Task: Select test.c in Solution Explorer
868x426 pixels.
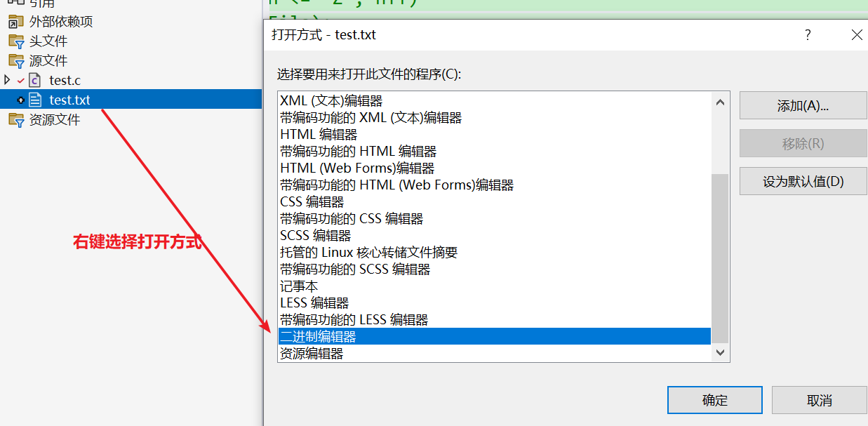Action: point(65,81)
